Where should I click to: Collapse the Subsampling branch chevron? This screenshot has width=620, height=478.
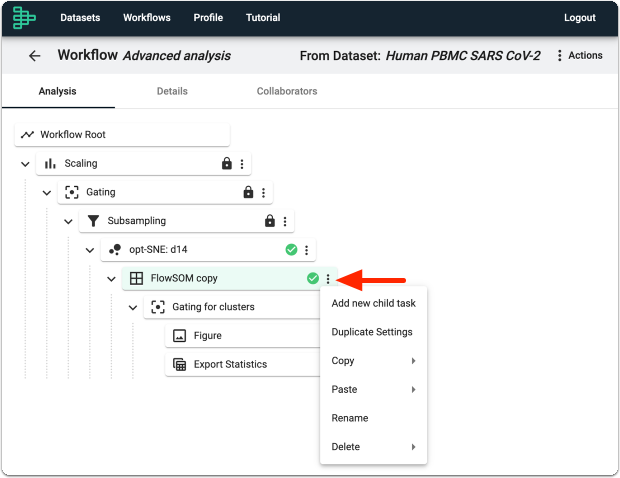click(x=68, y=221)
